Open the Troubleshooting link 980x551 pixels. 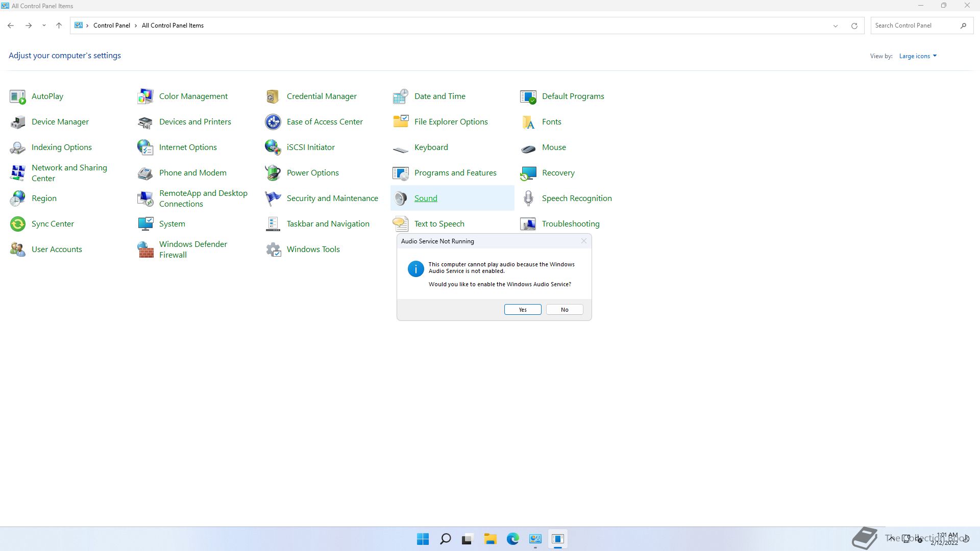click(x=571, y=224)
